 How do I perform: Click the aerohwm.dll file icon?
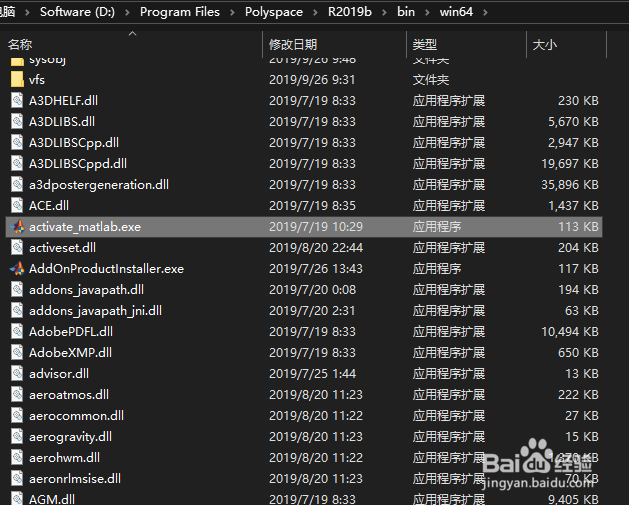[17, 458]
